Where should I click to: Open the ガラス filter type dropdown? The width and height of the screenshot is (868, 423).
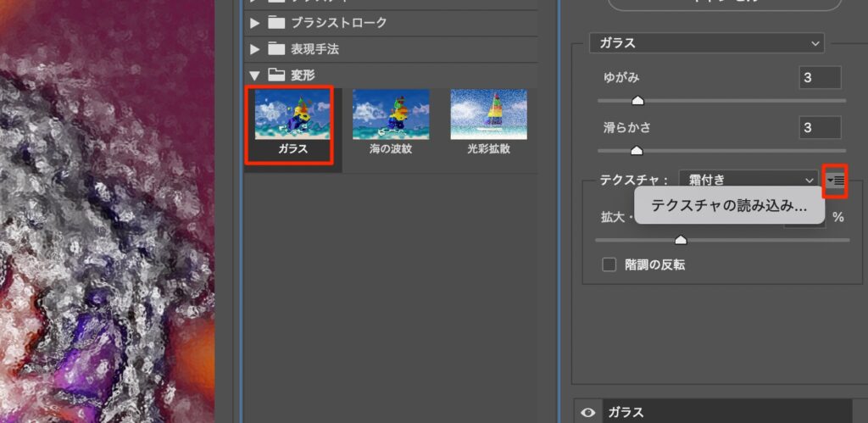click(x=706, y=42)
